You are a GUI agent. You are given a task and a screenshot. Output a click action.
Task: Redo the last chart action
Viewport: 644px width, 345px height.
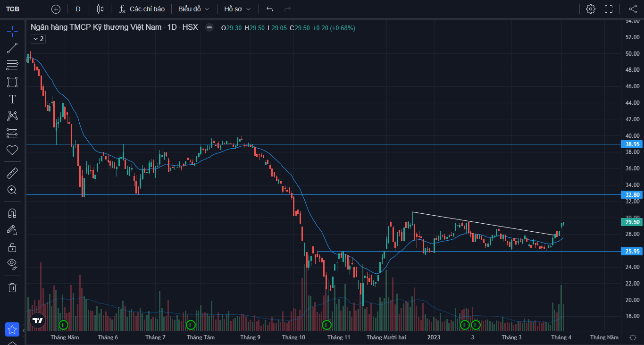[x=287, y=9]
